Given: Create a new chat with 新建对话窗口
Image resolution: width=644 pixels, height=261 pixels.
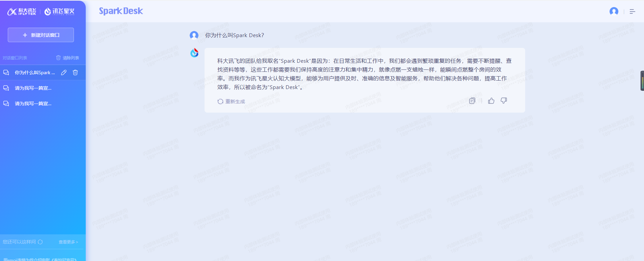Looking at the screenshot, I should coord(41,35).
